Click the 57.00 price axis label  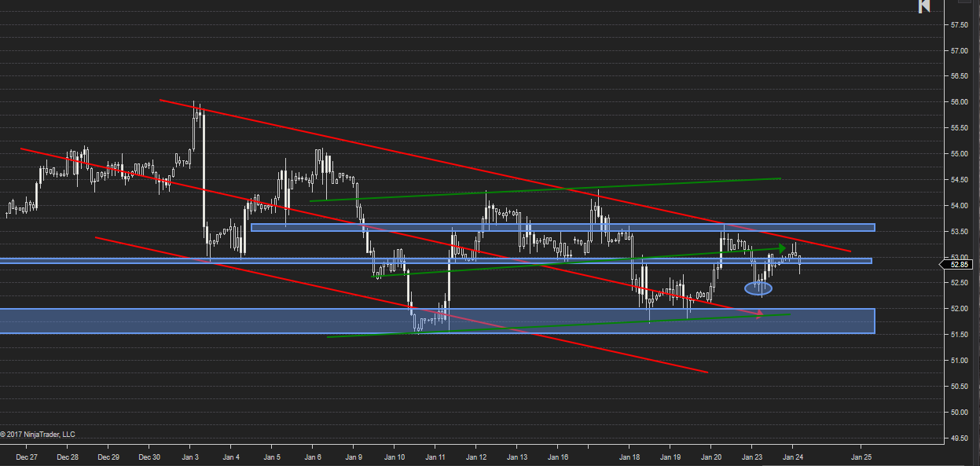pos(959,51)
